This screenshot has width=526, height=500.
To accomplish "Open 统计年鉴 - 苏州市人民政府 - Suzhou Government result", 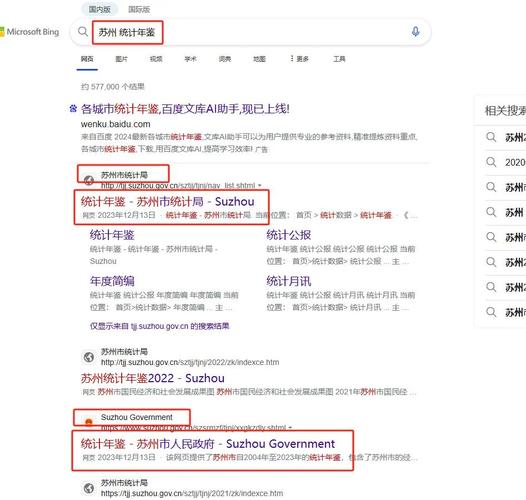I will (208, 444).
